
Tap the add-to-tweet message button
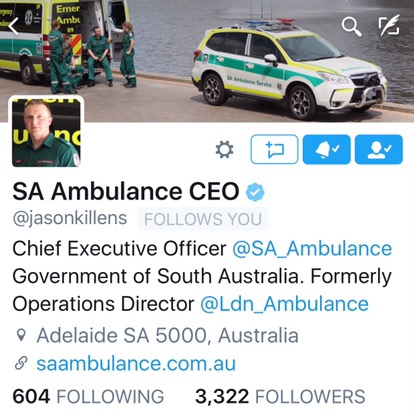click(x=274, y=149)
